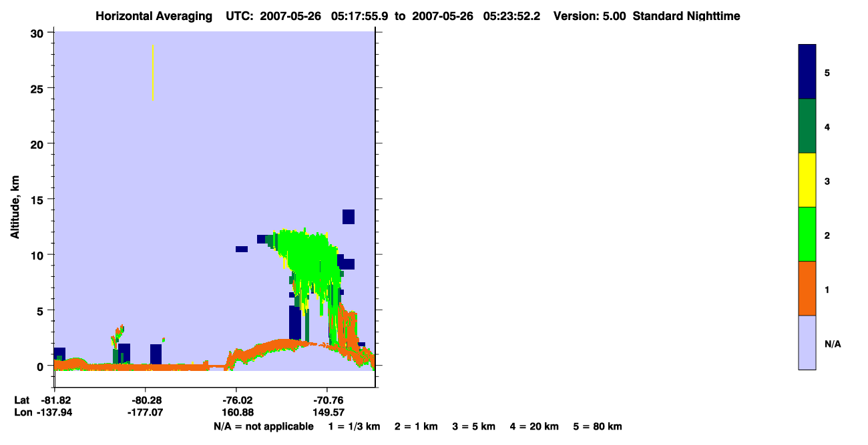This screenshot has width=868, height=445.
Task: Click the legend note 'N/A = not applicable'
Action: (x=264, y=426)
